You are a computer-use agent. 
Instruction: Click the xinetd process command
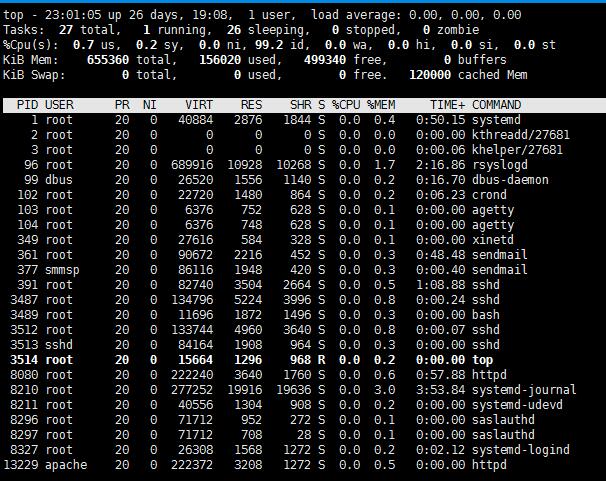point(495,240)
